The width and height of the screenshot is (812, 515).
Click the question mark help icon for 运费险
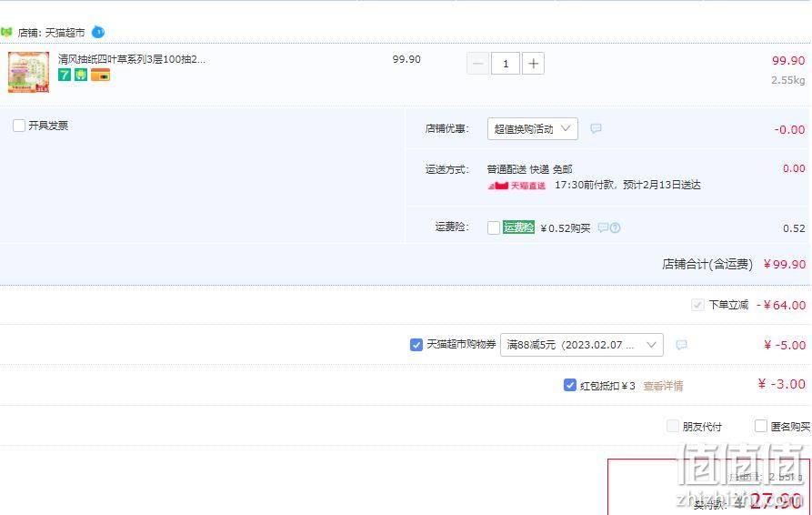[615, 227]
